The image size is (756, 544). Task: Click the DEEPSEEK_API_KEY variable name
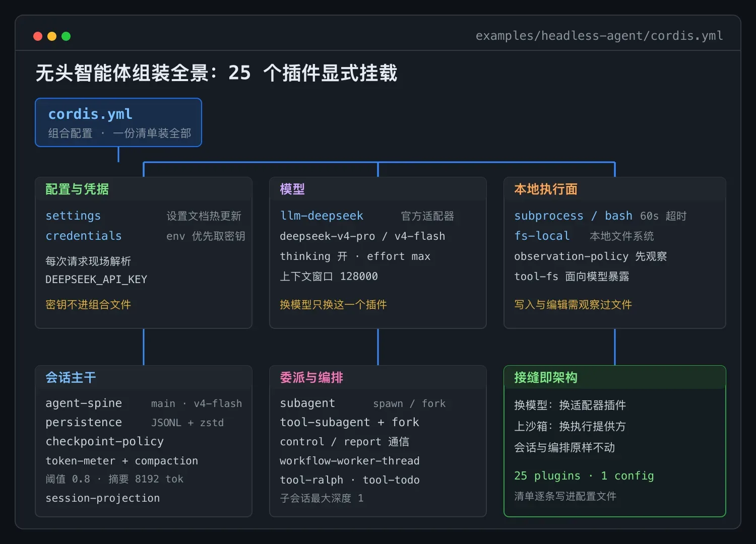96,280
